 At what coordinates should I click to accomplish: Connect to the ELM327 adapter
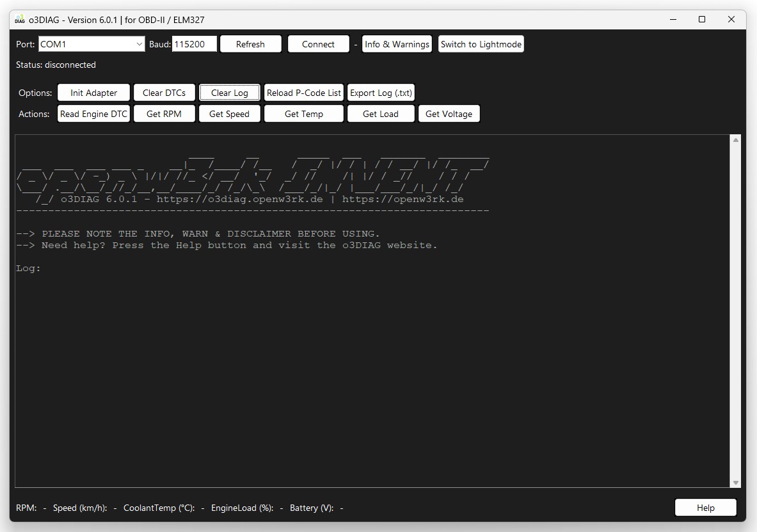coord(318,44)
